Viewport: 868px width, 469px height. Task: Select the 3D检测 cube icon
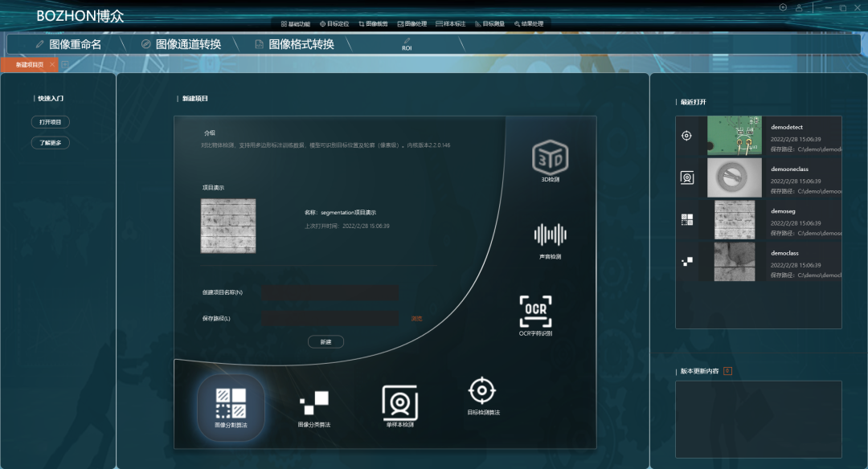tap(550, 157)
